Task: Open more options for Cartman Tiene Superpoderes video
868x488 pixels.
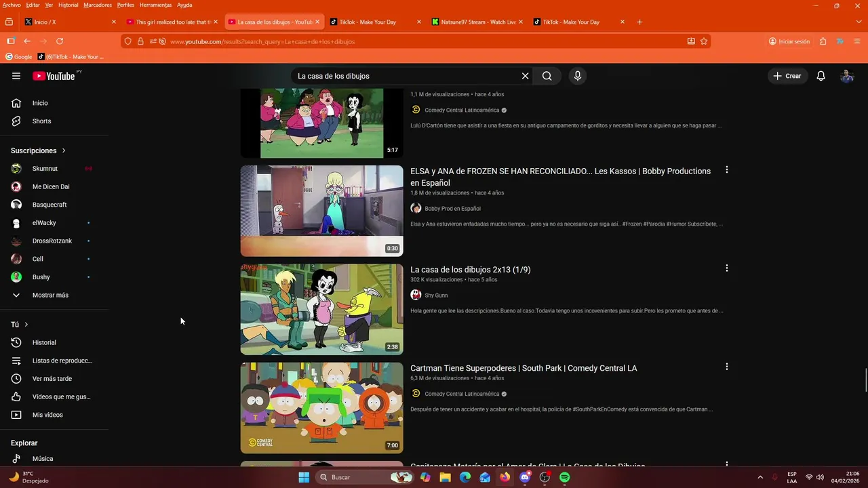Action: (x=726, y=367)
